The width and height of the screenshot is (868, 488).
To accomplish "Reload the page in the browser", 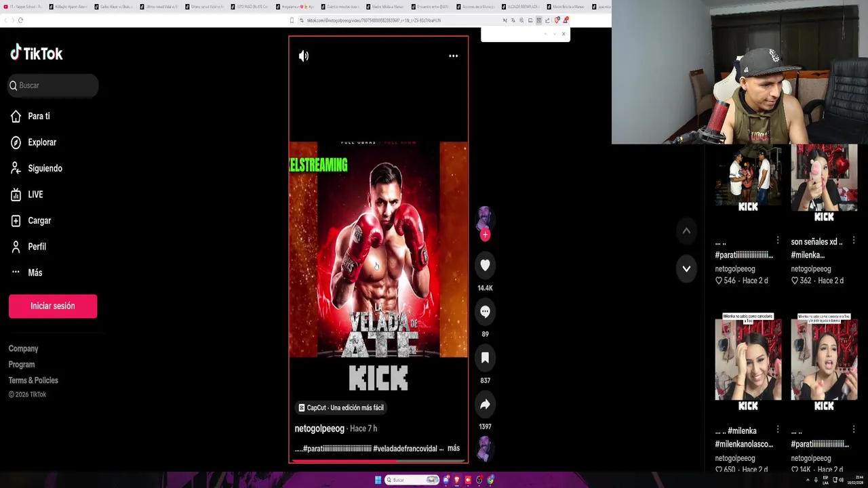I will (x=20, y=20).
